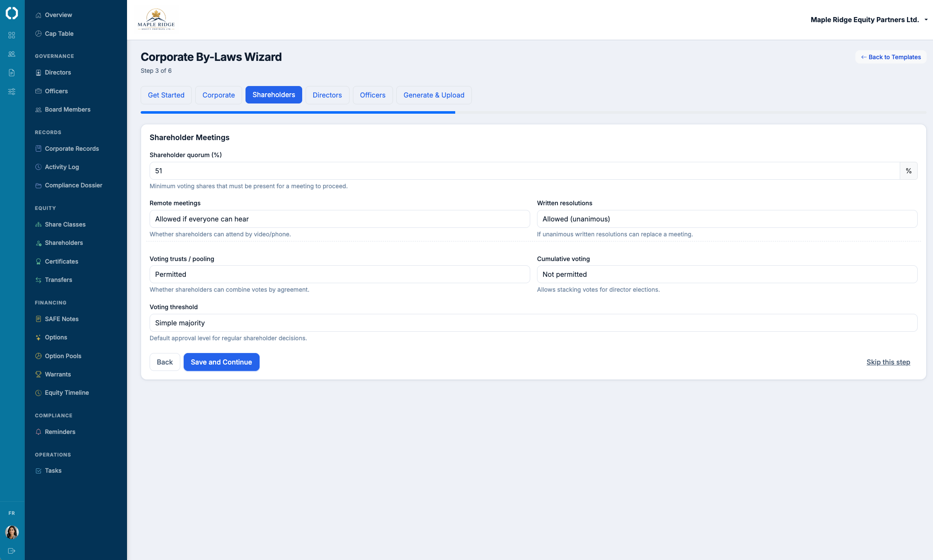933x560 pixels.
Task: Open the settings sliders icon in the rail
Action: tap(12, 92)
